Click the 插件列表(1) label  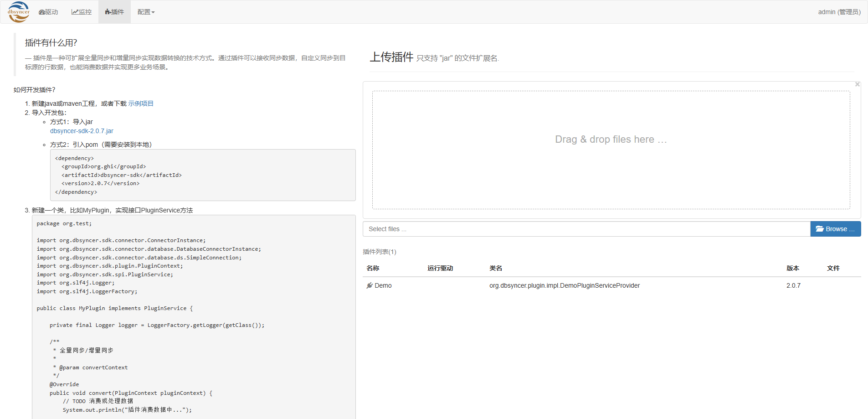[x=380, y=252]
